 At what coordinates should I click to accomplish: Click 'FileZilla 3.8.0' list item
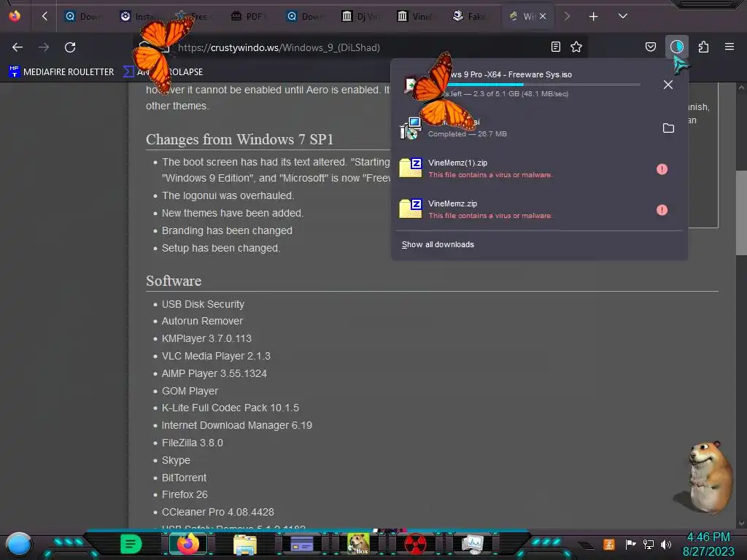(192, 443)
